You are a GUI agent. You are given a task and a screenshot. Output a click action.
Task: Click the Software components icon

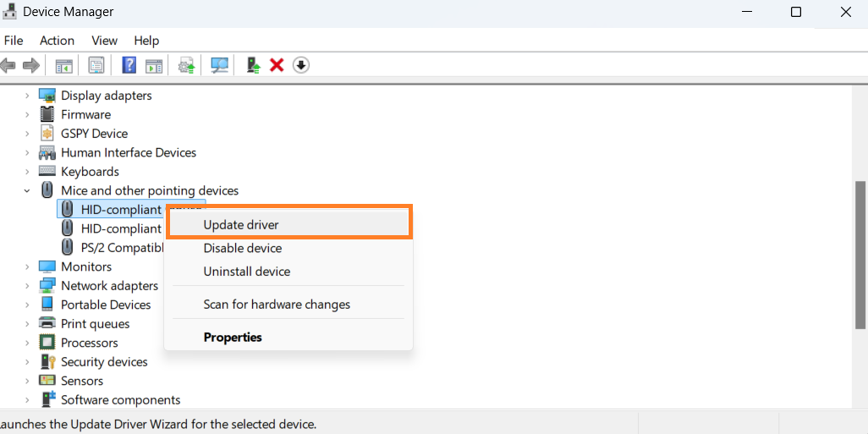(x=48, y=399)
